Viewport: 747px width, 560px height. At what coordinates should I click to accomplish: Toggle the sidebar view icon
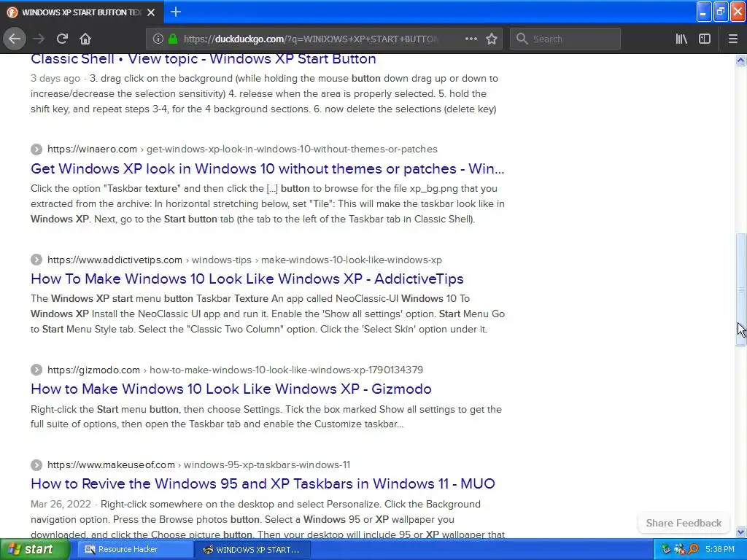(x=705, y=39)
